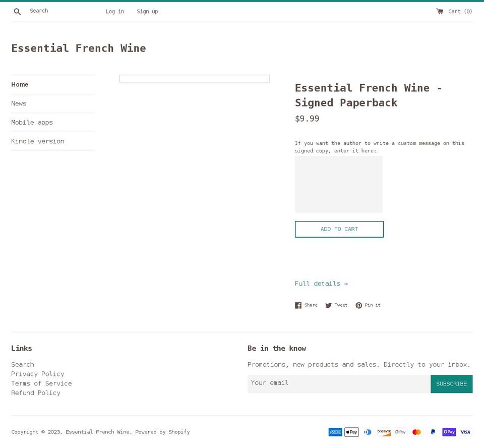Viewport: 484px width, 448px height.
Task: Open the shopping cart icon
Action: tap(440, 11)
